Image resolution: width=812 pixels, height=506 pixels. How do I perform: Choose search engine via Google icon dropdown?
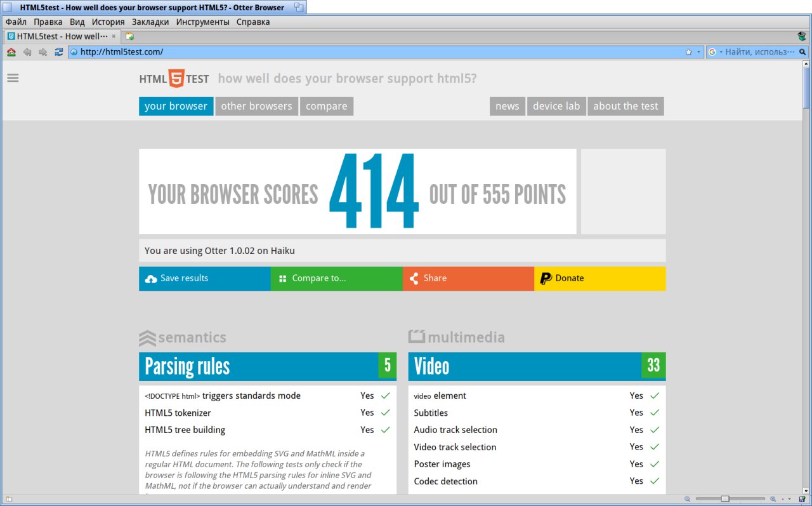[x=716, y=52]
